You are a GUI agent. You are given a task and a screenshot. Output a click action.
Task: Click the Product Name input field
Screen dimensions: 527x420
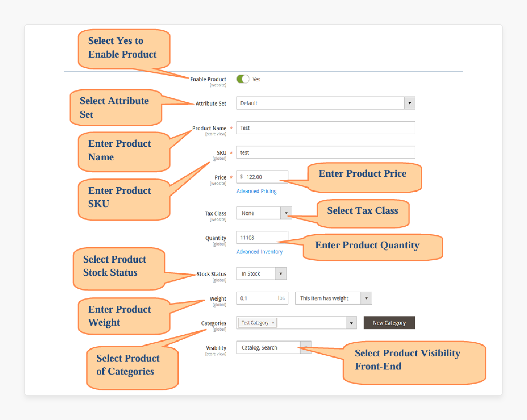tap(326, 128)
